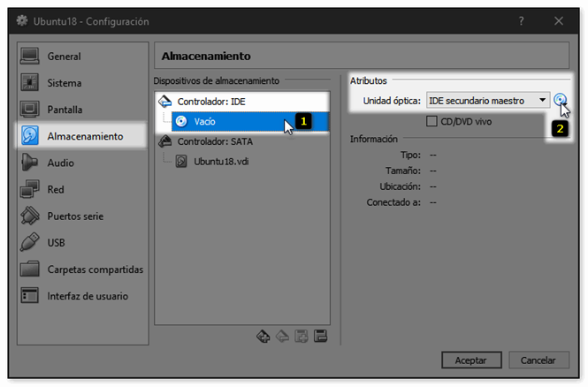Click the Almacenamiento disk icon
588x387 pixels.
pyautogui.click(x=30, y=135)
